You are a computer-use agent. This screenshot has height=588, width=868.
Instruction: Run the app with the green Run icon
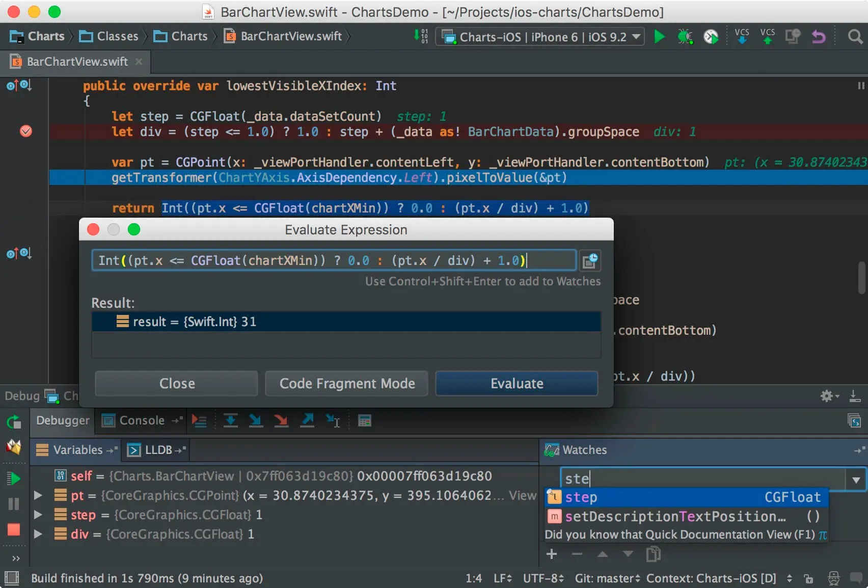tap(659, 37)
